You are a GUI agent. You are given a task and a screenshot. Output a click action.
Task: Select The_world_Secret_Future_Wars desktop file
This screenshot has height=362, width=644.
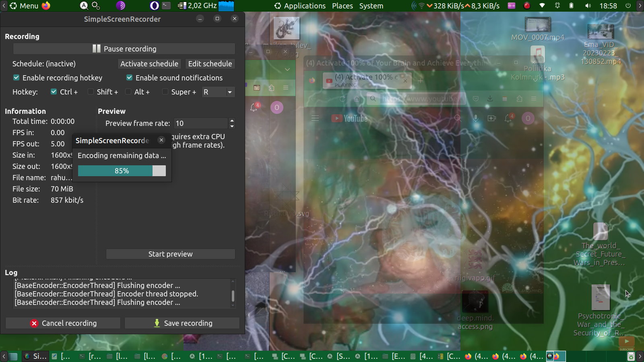click(600, 244)
